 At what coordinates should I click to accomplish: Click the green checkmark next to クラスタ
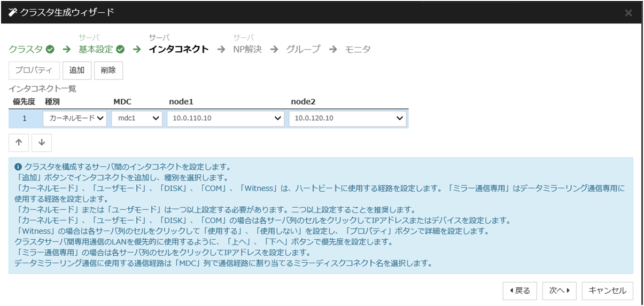[x=50, y=50]
